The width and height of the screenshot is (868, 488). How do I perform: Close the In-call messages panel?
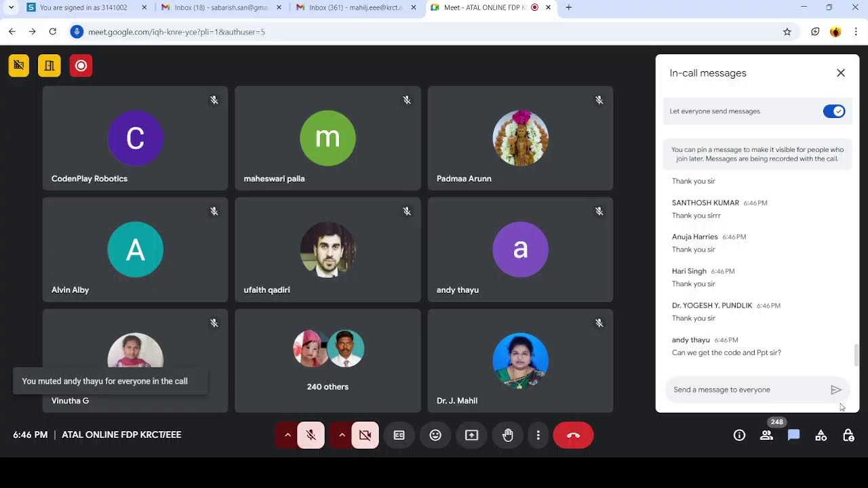point(841,73)
